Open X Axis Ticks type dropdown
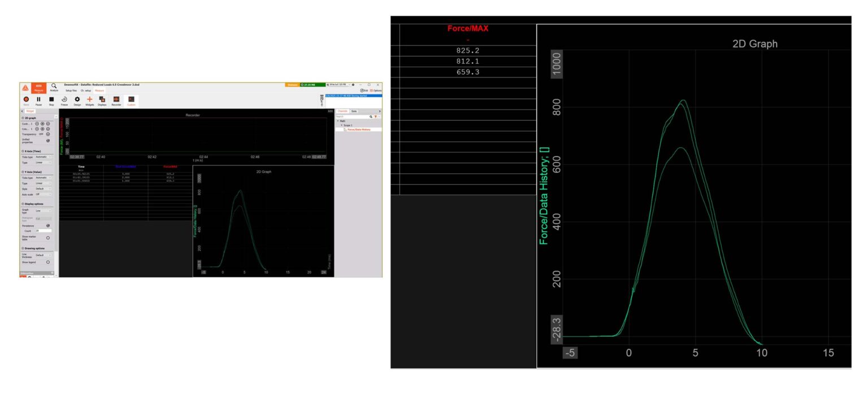The image size is (868, 398). click(44, 157)
